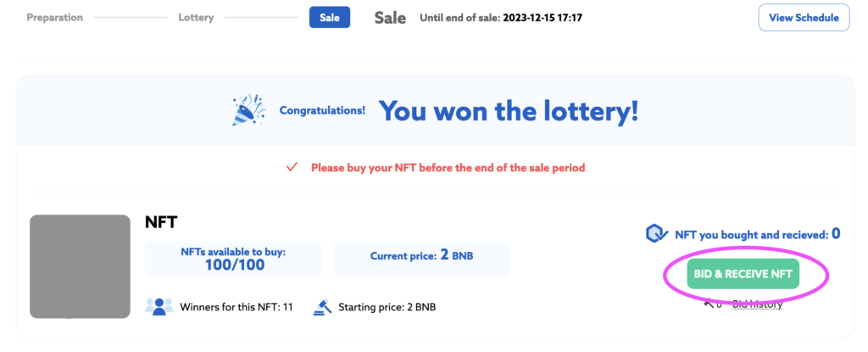Click the BID & RECEIVE NFT button
This screenshot has width=868, height=352.
tap(743, 274)
